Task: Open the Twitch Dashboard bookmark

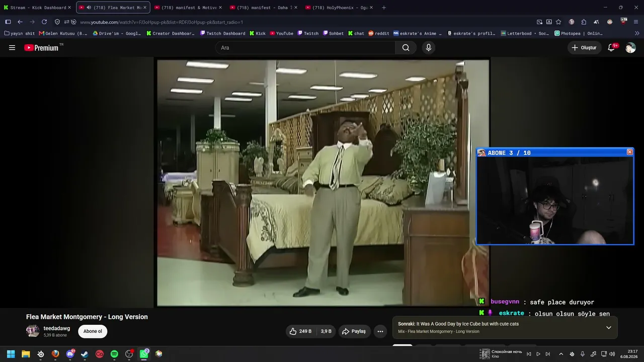Action: click(223, 34)
